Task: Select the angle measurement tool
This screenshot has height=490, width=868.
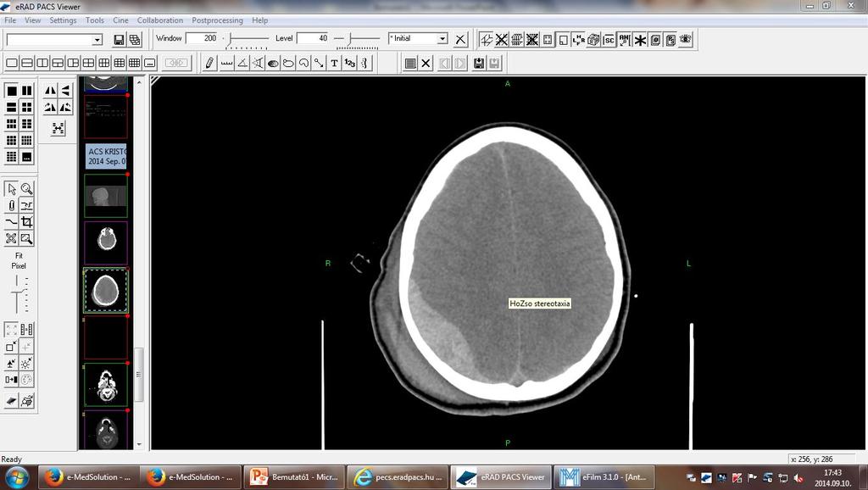Action: [x=242, y=63]
